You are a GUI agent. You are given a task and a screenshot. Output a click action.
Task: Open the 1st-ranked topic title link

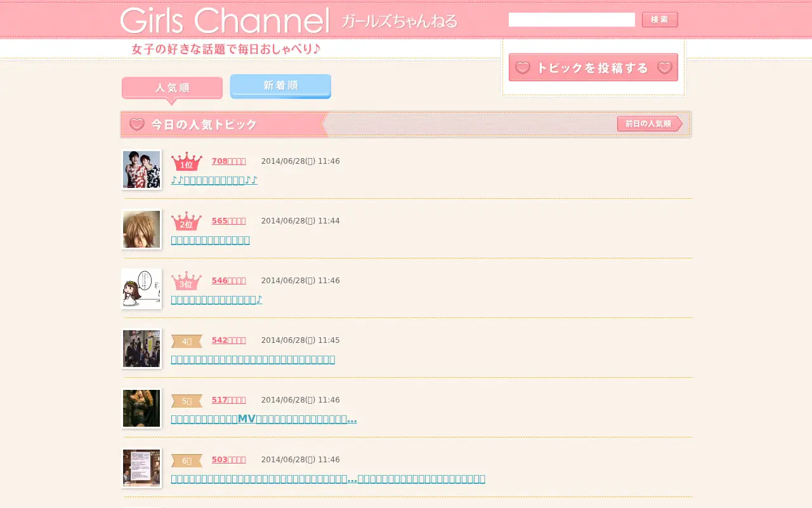click(214, 180)
